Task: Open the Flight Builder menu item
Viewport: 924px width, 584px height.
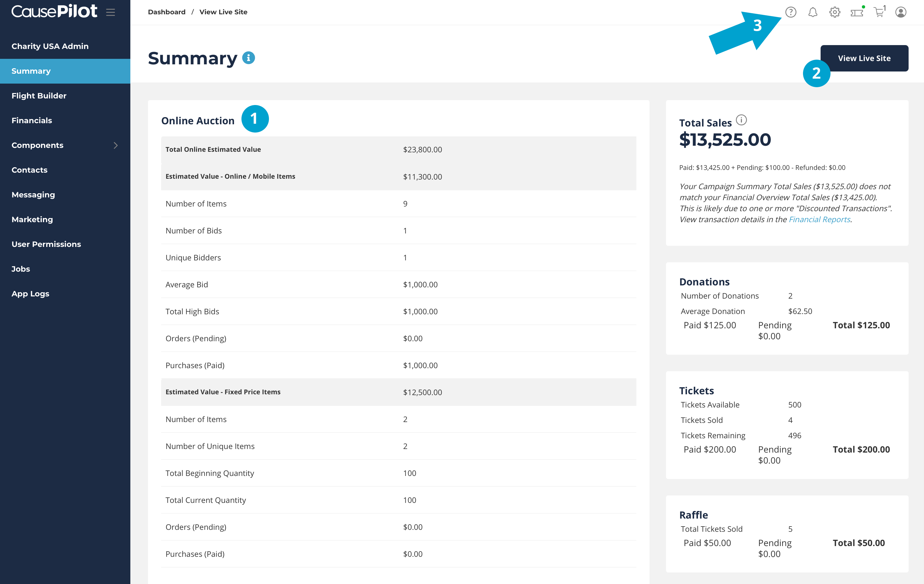Action: click(x=39, y=95)
